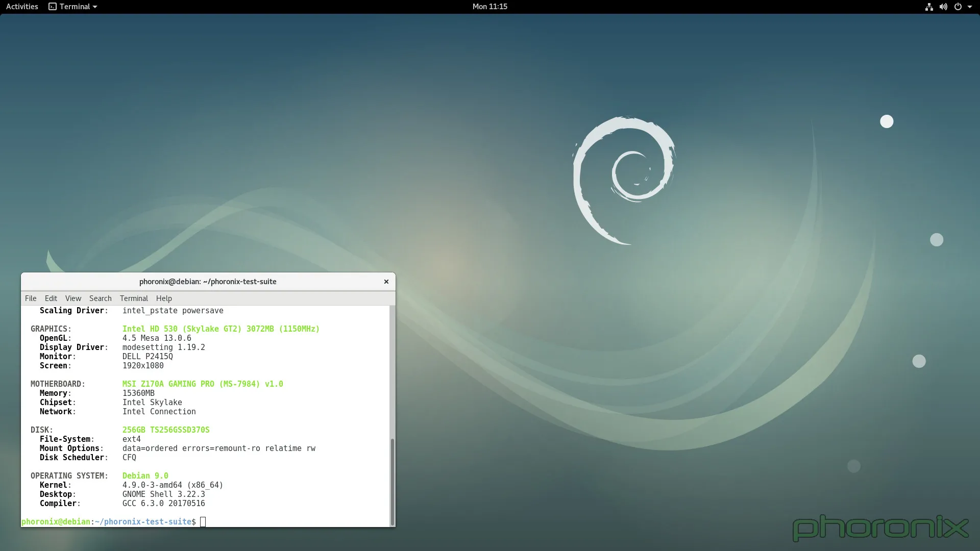The height and width of the screenshot is (551, 980).
Task: Click the terminal icon beside Terminal label
Action: pyautogui.click(x=53, y=7)
